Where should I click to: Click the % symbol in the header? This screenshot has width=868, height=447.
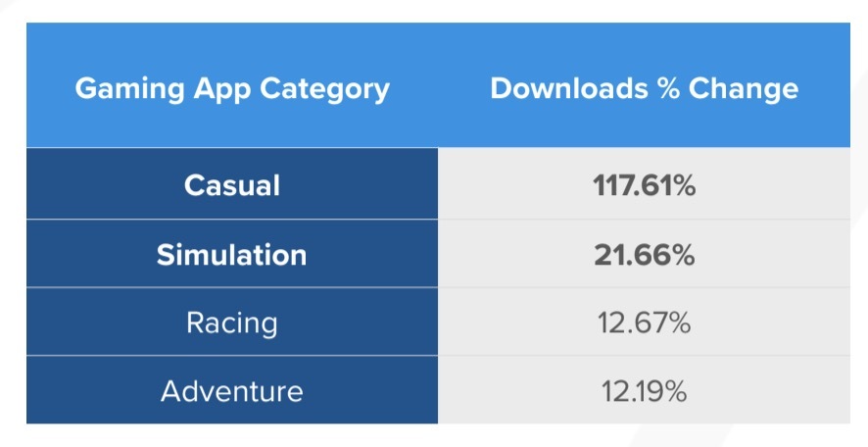[667, 88]
